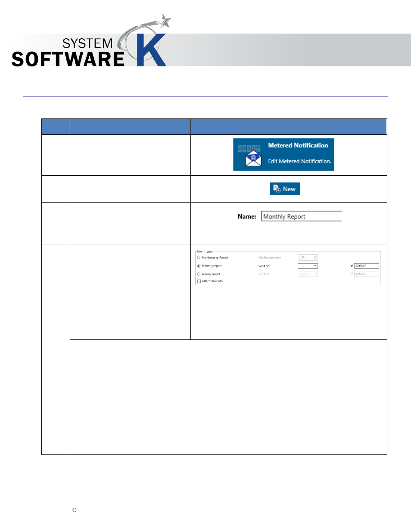Open Edit Metered Notification tile
Screen dimensions: 411x532
(x=283, y=155)
